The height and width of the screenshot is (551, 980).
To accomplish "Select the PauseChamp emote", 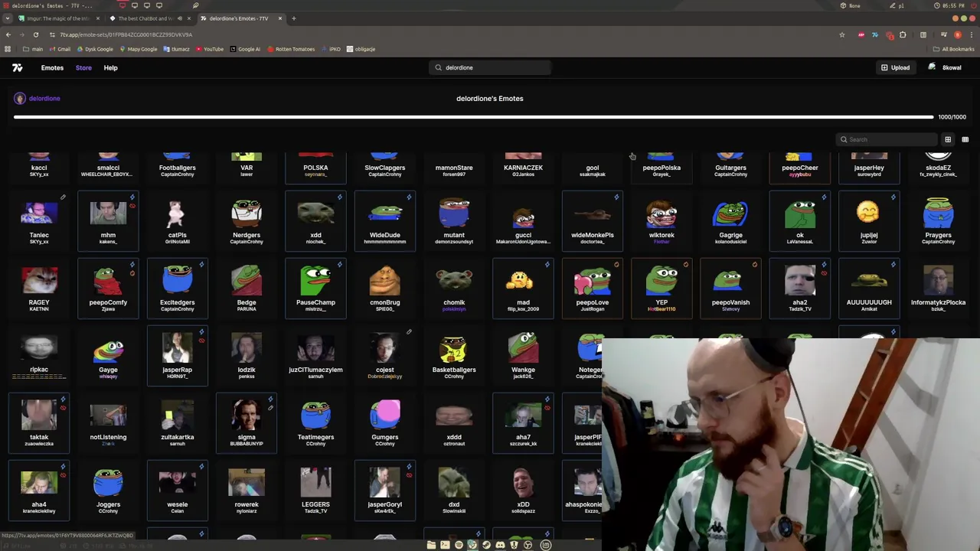I will pyautogui.click(x=315, y=288).
